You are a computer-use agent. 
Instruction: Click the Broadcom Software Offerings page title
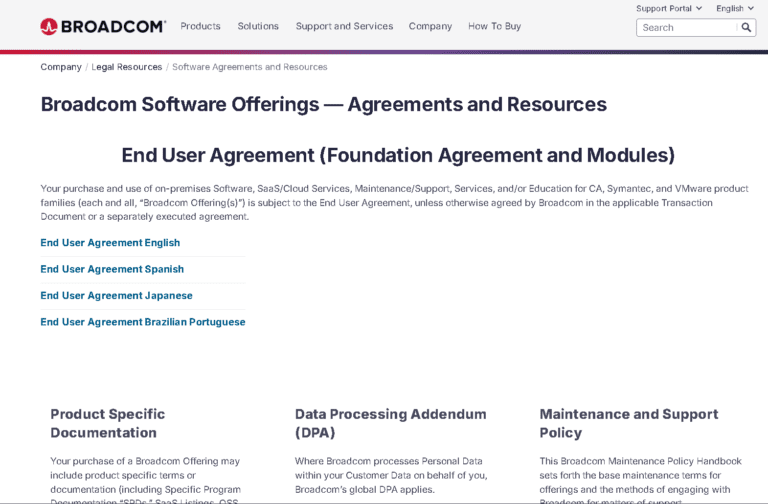[324, 104]
